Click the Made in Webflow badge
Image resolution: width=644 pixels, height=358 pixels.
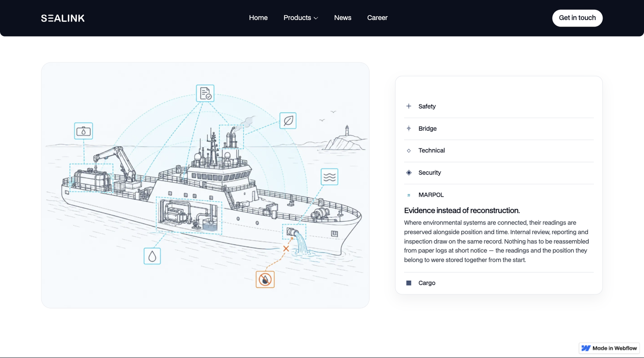pos(609,348)
